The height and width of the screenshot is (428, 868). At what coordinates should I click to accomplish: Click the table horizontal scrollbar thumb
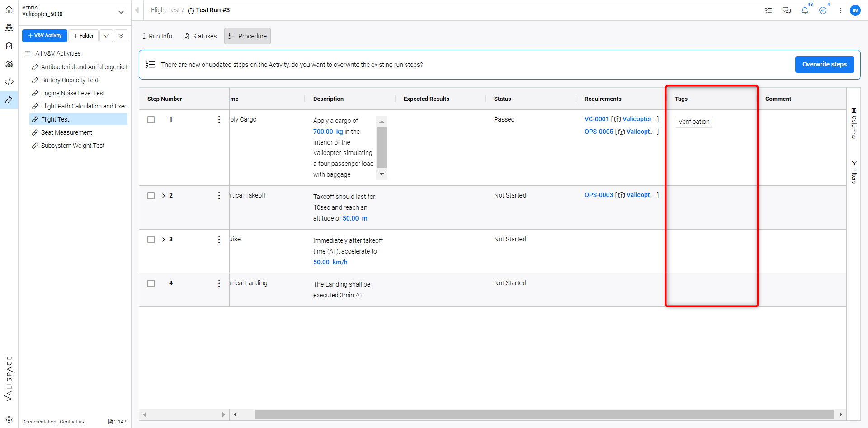[544, 414]
